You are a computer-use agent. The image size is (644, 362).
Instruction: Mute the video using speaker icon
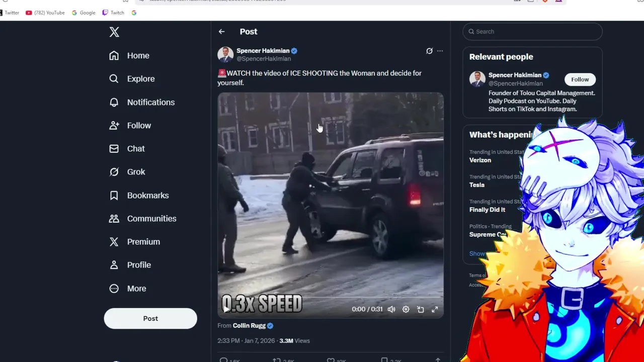(391, 309)
